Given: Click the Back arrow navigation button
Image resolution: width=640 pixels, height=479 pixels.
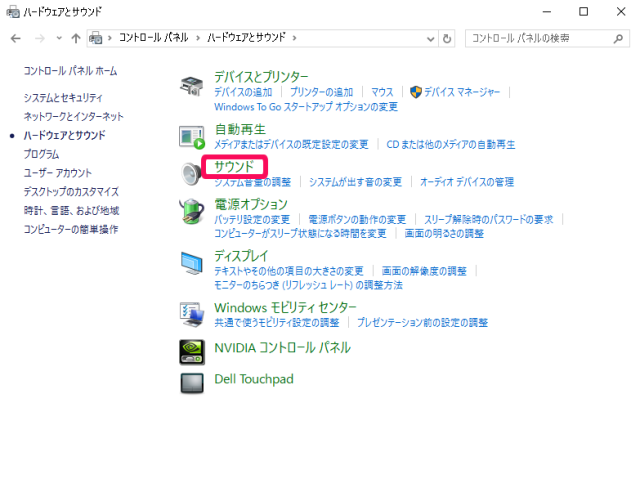Looking at the screenshot, I should [x=16, y=38].
